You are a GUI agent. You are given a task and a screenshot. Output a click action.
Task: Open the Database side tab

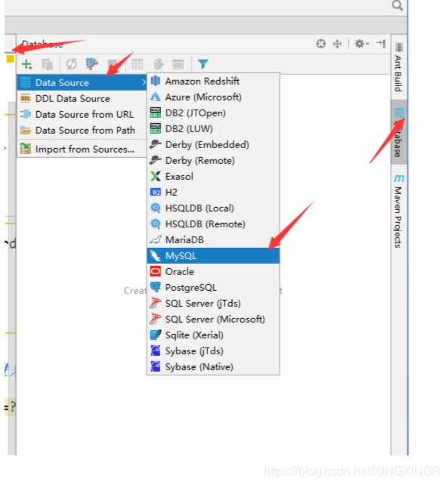[399, 132]
